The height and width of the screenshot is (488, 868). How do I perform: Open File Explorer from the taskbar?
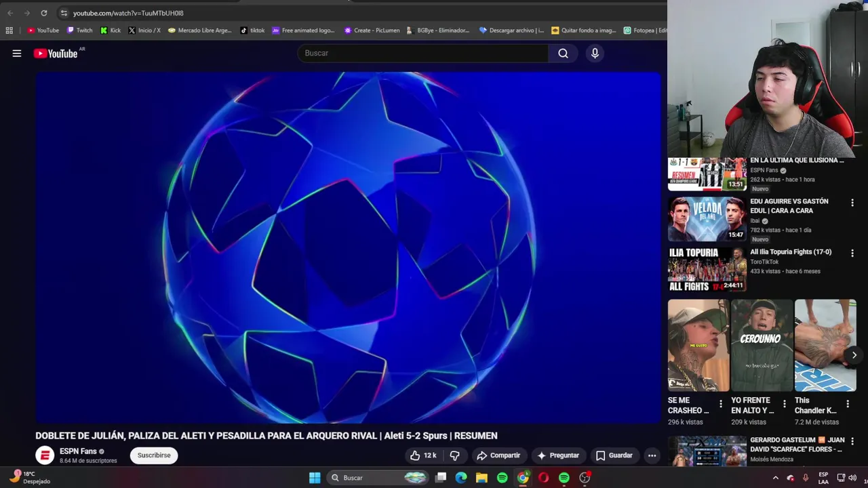pos(481,478)
